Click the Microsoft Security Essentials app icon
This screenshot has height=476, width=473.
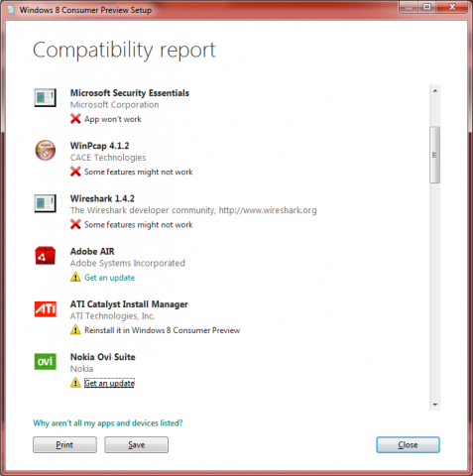coord(46,97)
